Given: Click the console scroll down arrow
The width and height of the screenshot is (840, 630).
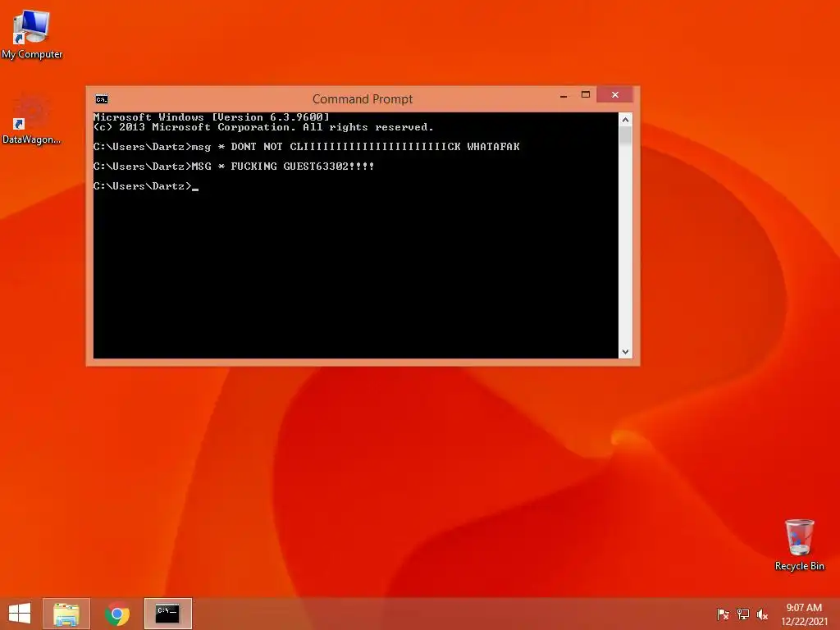Looking at the screenshot, I should [625, 351].
